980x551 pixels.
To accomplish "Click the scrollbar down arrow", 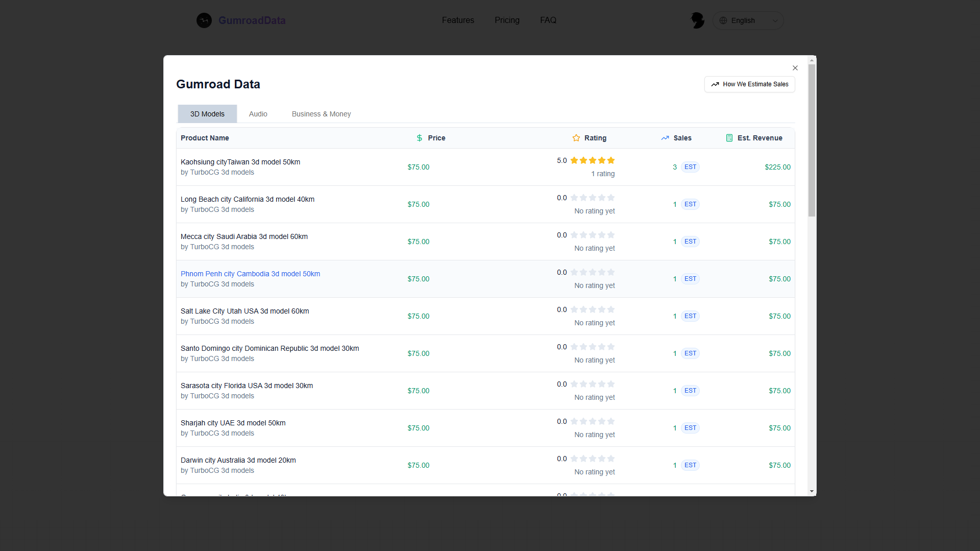I will [x=812, y=491].
